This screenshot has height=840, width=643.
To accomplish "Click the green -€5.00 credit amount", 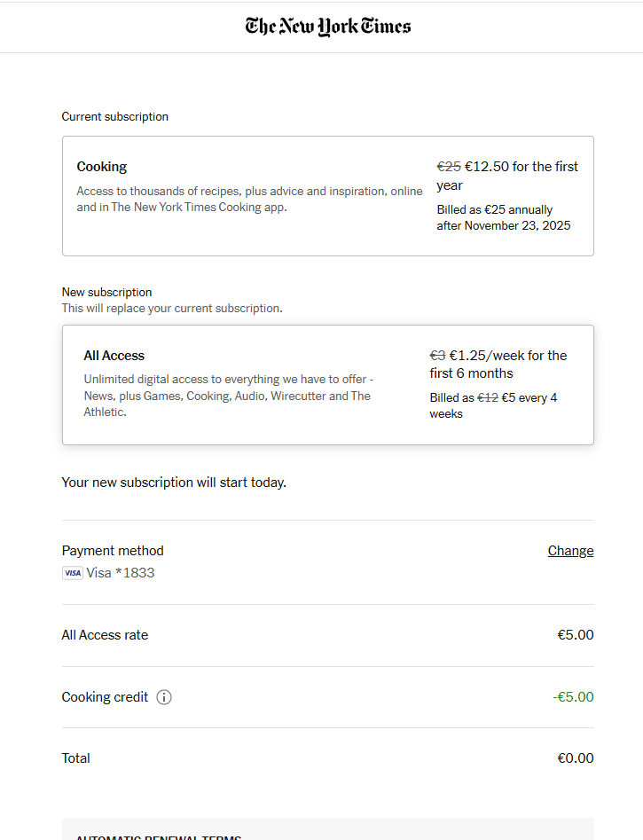I will pos(573,697).
